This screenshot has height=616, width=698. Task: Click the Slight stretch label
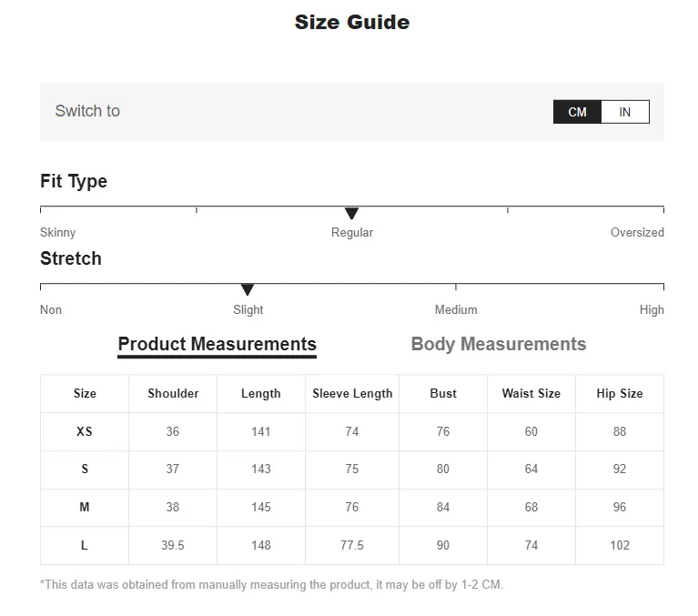click(x=248, y=310)
